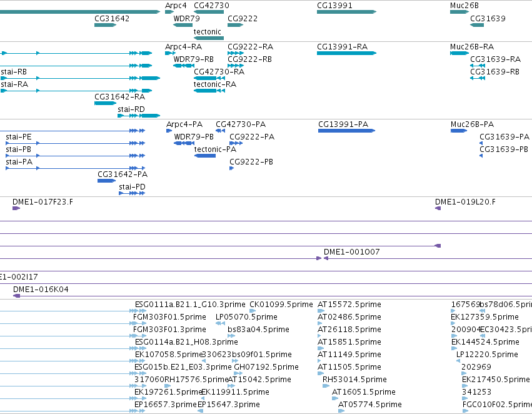Select transcript label CG9222-RA
Screen dimensions: 532x414
[251, 47]
